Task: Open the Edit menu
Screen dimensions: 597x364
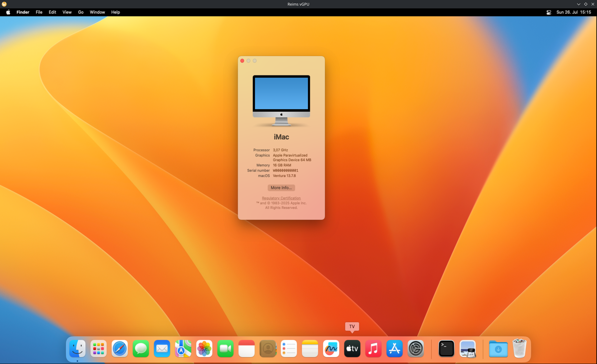Action: (x=52, y=12)
